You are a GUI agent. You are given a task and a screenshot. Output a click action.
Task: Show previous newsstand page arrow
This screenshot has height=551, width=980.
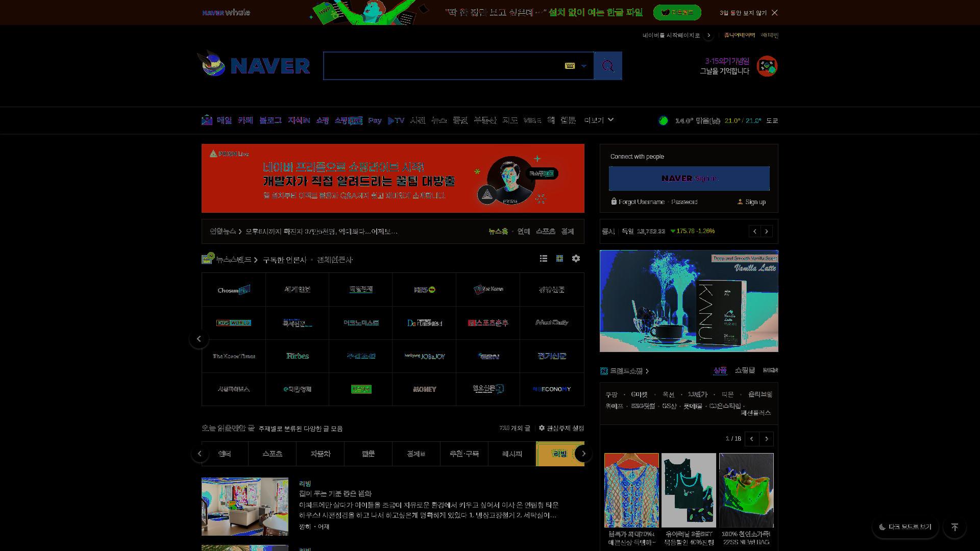199,339
